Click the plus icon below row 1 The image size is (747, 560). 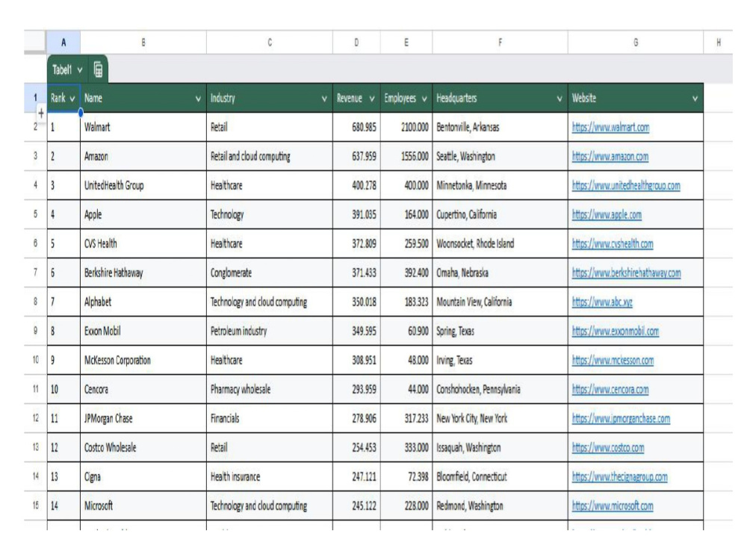(41, 113)
